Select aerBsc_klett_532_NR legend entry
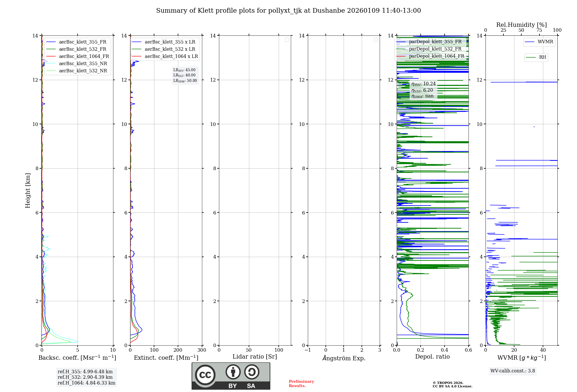 click(83, 71)
